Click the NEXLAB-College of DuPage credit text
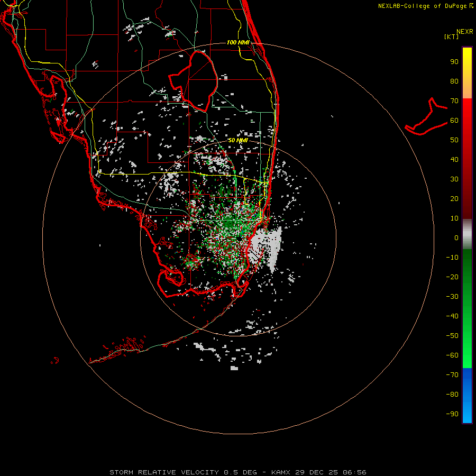Viewport: 476px width, 476px height. (x=425, y=6)
